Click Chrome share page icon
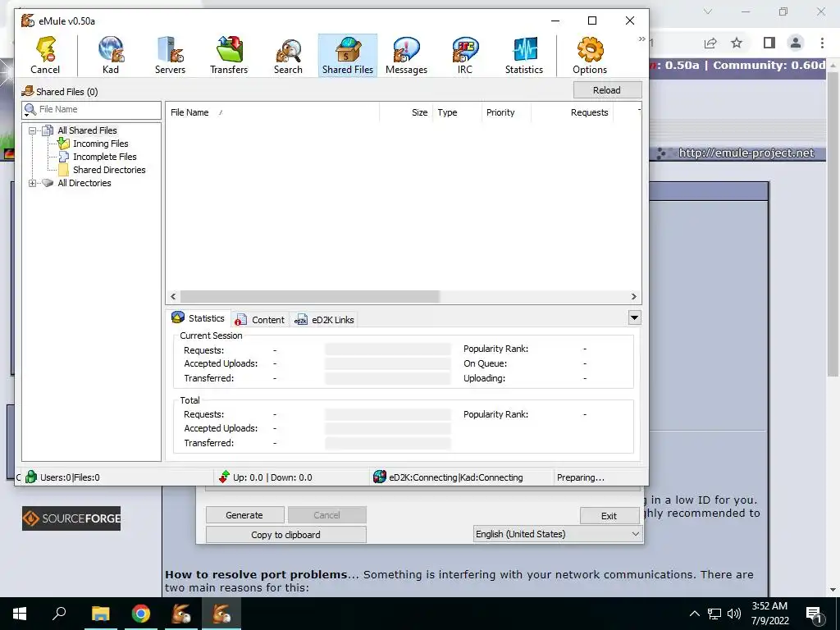 tap(710, 43)
